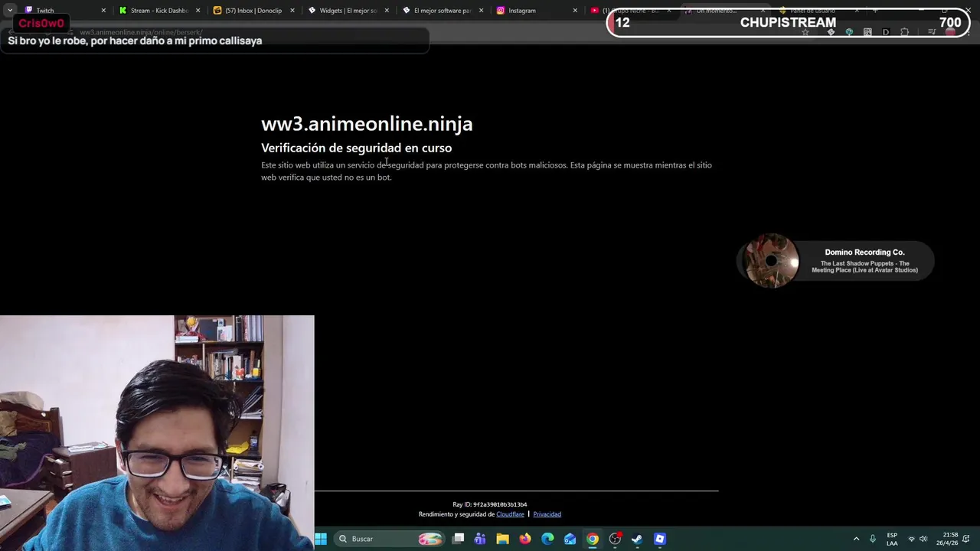Open Microsoft Teams from the taskbar
The width and height of the screenshot is (980, 551).
pos(480,539)
